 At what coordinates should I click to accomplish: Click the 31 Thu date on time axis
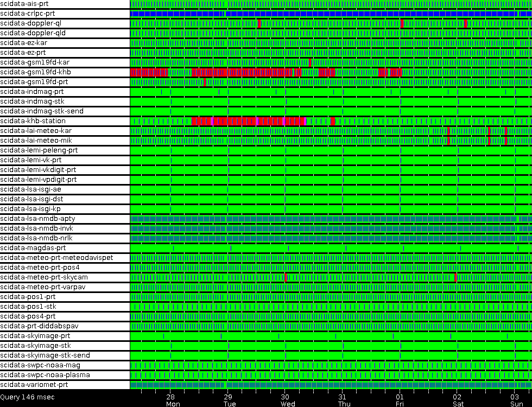(x=344, y=400)
